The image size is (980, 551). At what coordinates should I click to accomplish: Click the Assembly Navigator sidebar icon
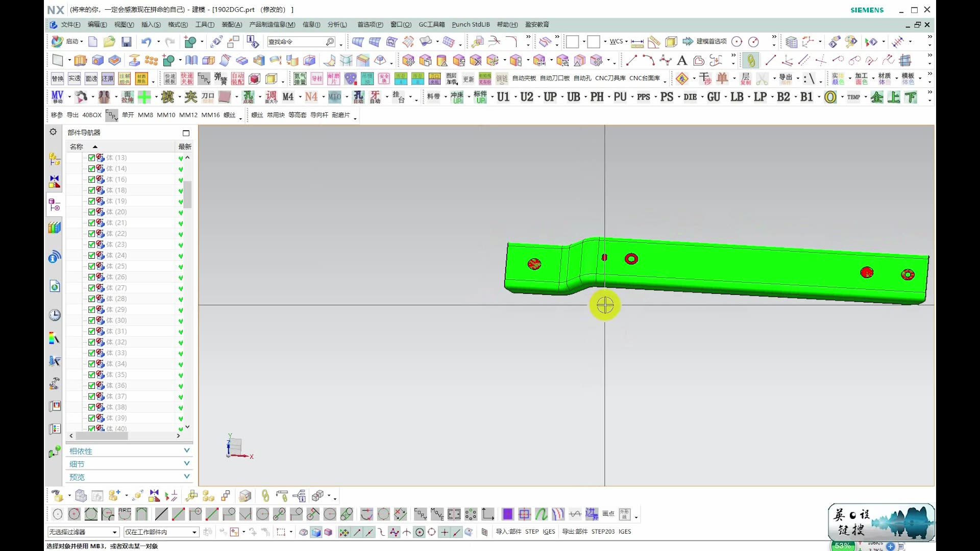point(55,159)
